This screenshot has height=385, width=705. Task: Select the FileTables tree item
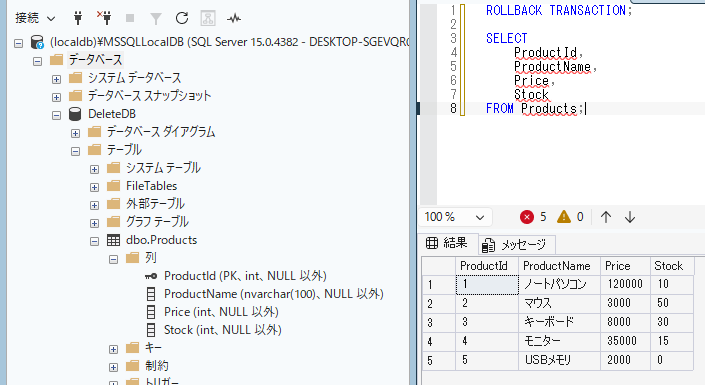[x=152, y=186]
